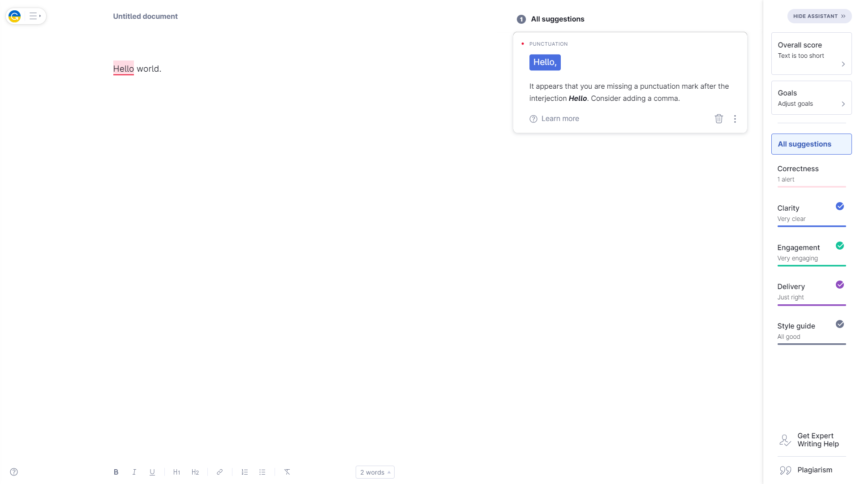Click the help question mark at bottom left
This screenshot has height=484, width=860.
(x=14, y=472)
